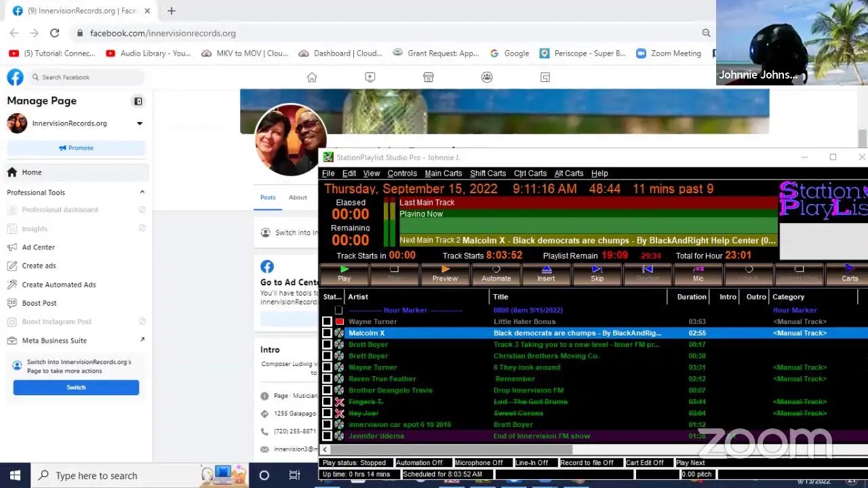
Task: Open Create ads in sidebar
Action: click(39, 266)
